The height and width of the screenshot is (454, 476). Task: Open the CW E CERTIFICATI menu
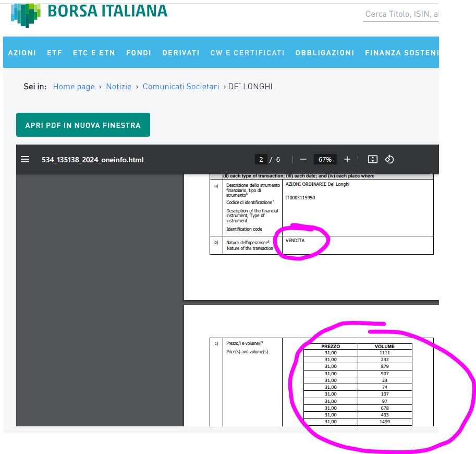tap(248, 53)
